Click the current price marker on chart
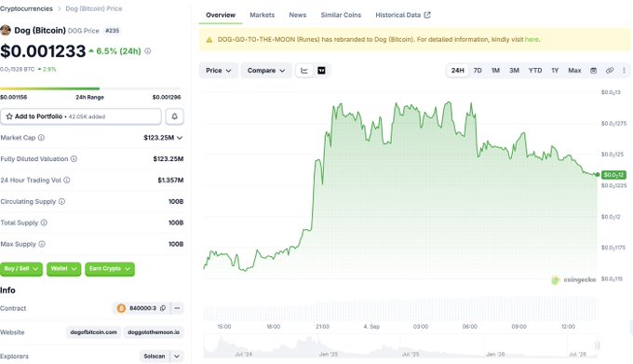Screen dimensions: 633x364 (597, 174)
